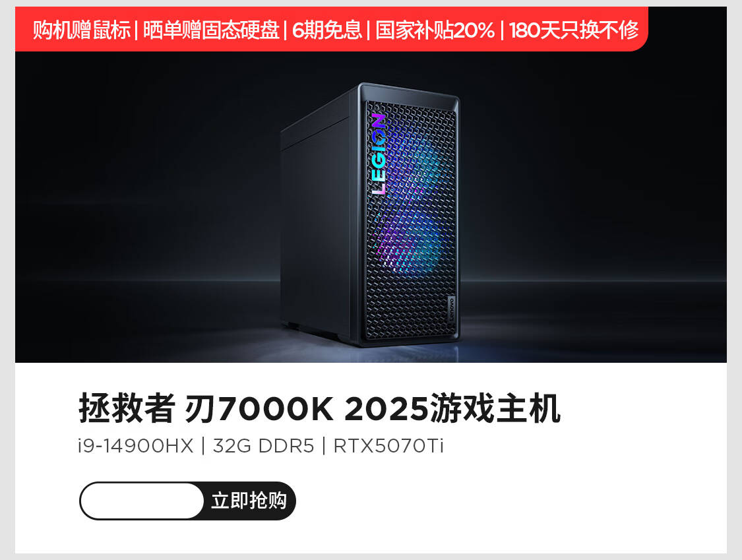The image size is (742, 560).
Task: Click the 立即抢购 buy now button
Action: coord(249,501)
